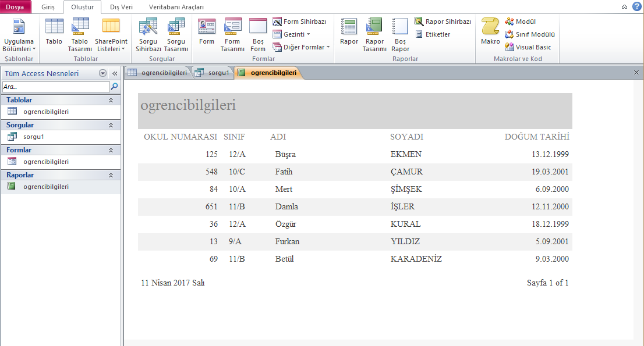
Task: Switch to the ogrencibilgileri table document tab
Action: [x=158, y=73]
